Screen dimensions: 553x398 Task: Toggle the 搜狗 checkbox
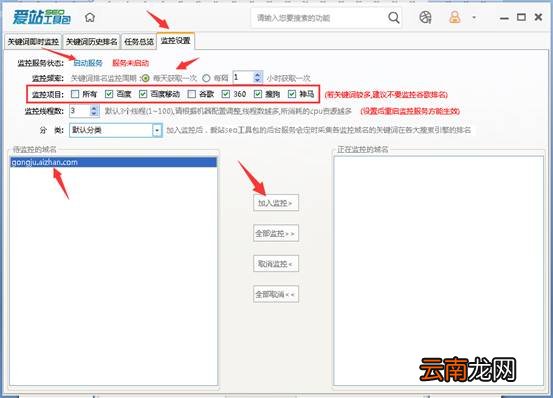[x=258, y=94]
